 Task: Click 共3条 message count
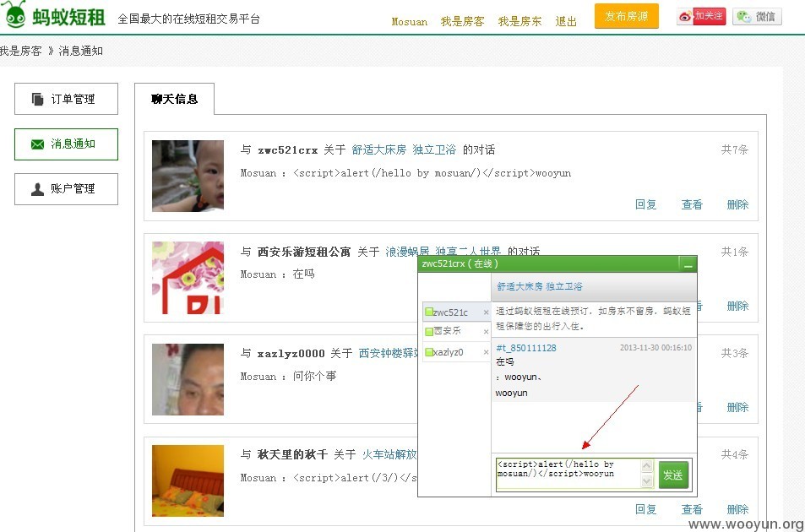tap(735, 353)
